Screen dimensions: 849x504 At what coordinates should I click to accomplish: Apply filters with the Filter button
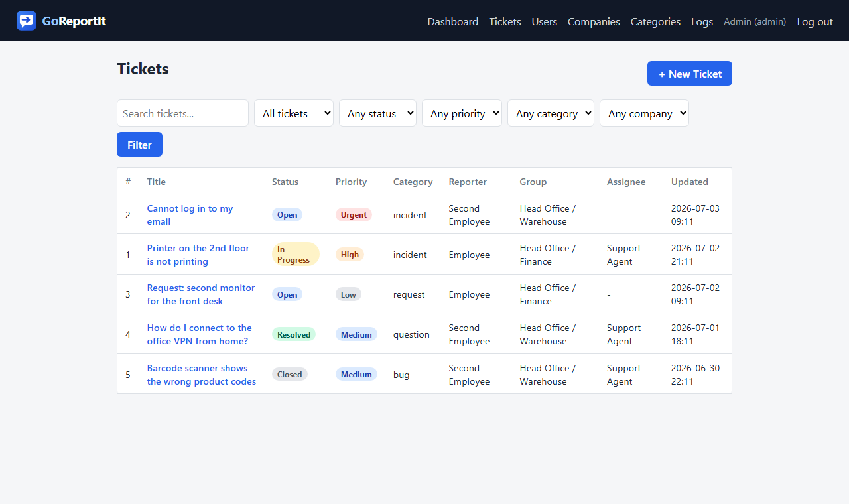139,145
